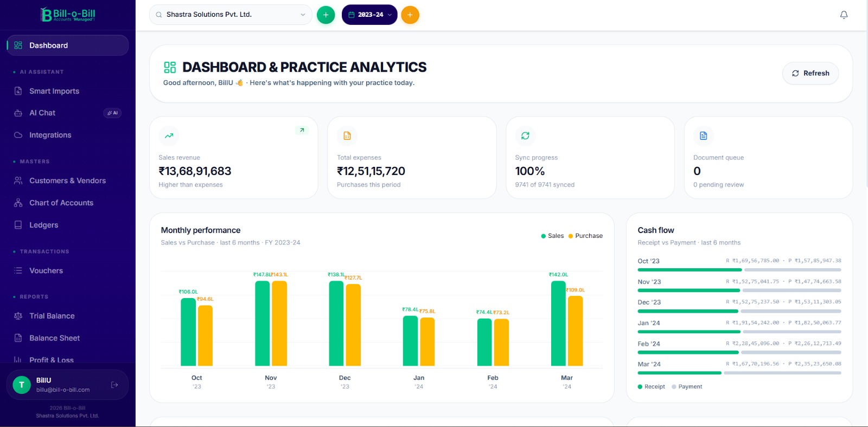Open the 2023-24 financial year dropdown
The image size is (868, 427).
pyautogui.click(x=369, y=15)
